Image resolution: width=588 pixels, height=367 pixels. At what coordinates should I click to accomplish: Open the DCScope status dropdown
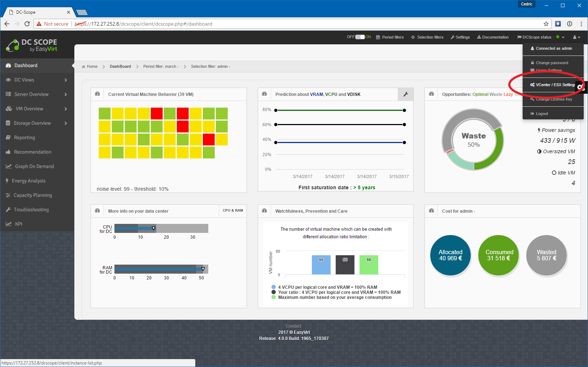[540, 37]
